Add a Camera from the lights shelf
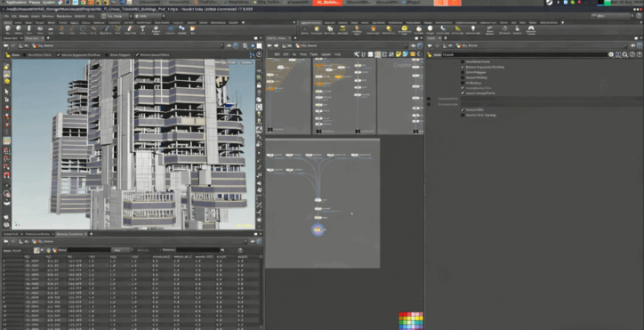The height and width of the screenshot is (330, 644). pos(304,29)
